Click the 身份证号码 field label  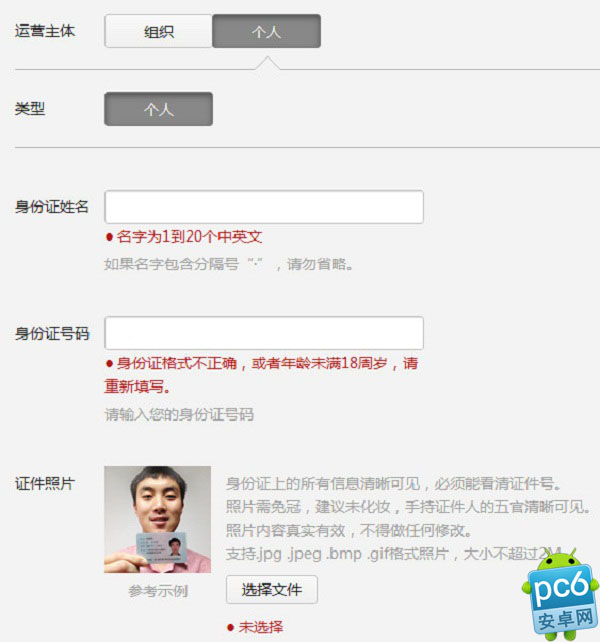(x=52, y=333)
